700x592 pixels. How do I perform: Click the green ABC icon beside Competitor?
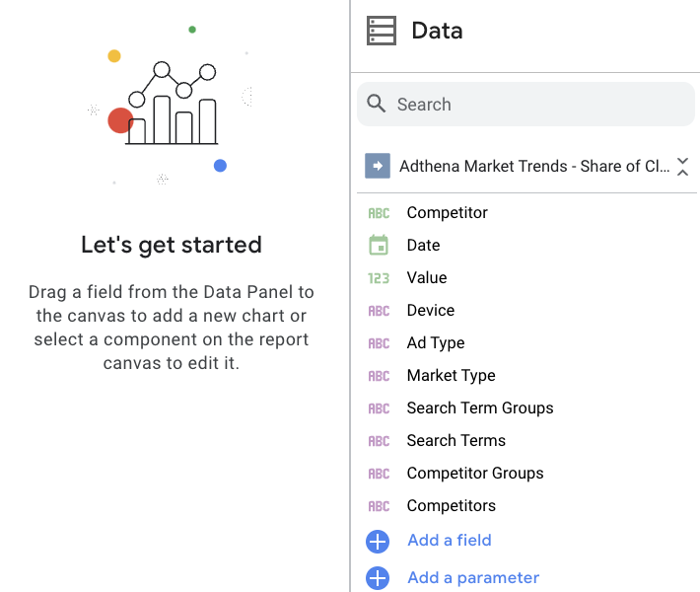379,213
